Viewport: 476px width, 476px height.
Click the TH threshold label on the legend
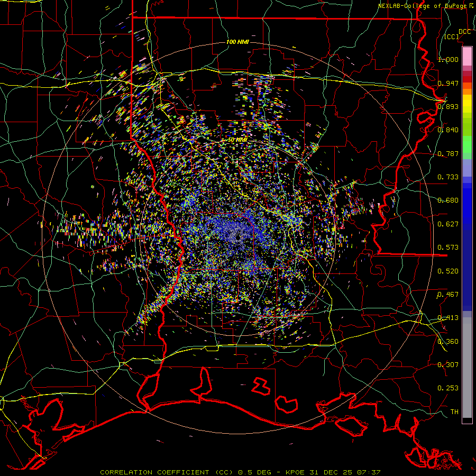point(454,412)
